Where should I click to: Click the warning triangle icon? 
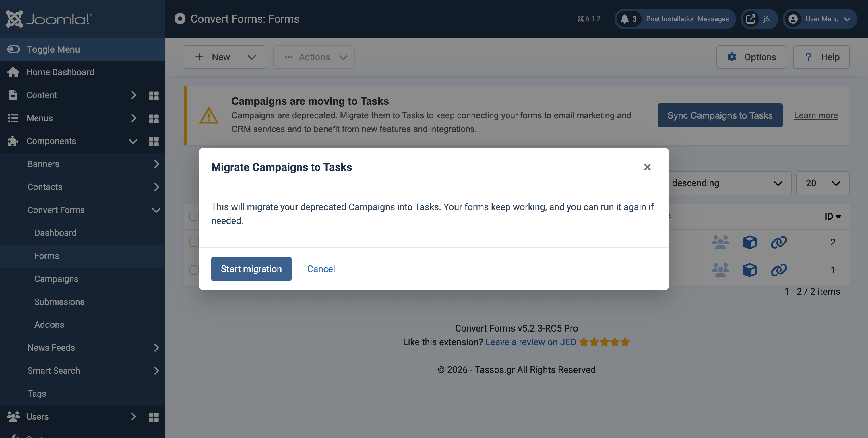pyautogui.click(x=209, y=115)
